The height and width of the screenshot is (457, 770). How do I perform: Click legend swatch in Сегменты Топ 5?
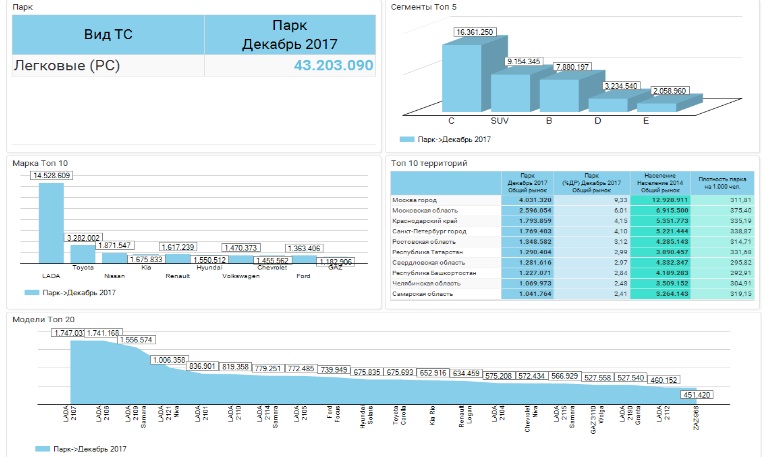coord(406,139)
